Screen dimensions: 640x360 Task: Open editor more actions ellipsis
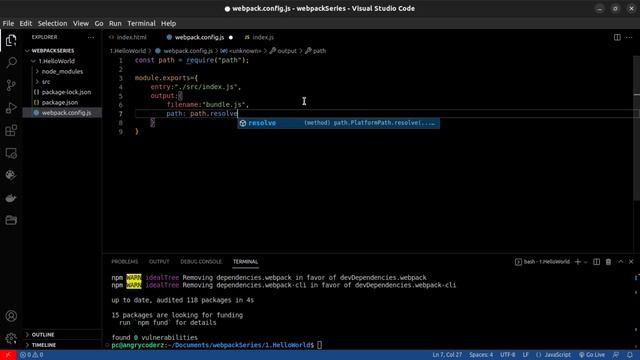[x=629, y=37]
